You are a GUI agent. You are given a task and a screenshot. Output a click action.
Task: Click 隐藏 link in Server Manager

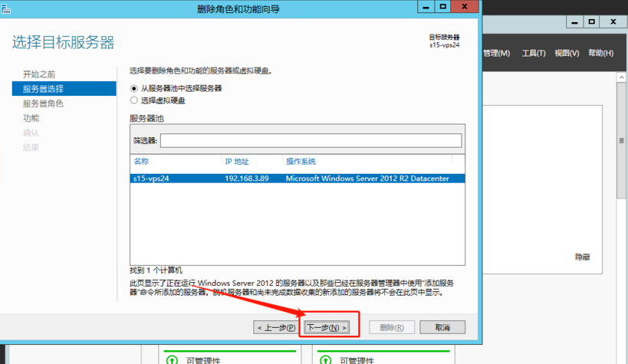point(583,257)
